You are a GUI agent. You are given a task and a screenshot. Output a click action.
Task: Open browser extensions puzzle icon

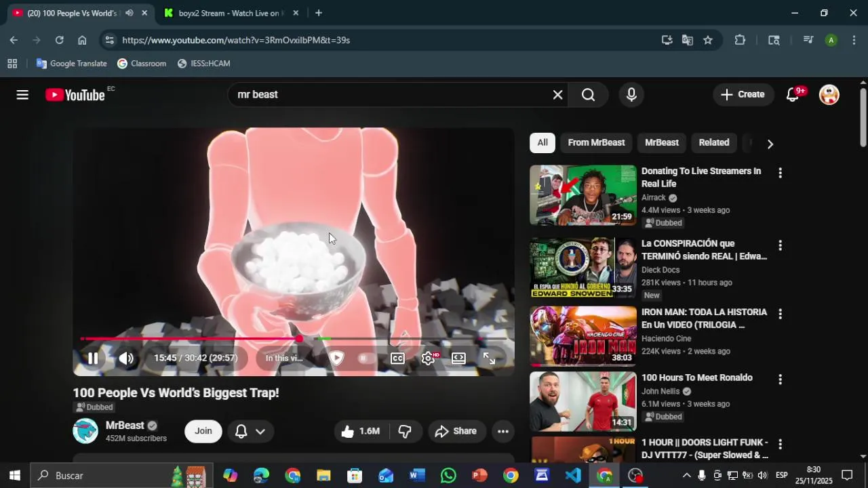click(740, 40)
